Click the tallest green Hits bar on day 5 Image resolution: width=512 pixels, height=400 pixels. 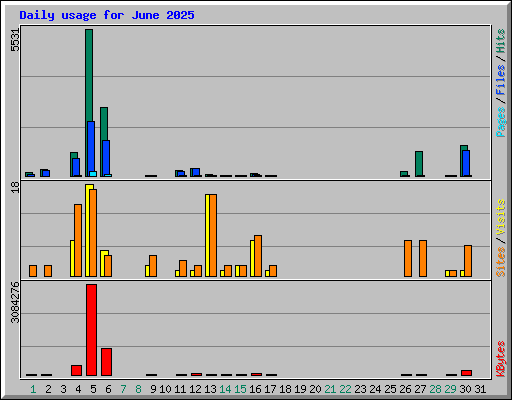point(89,75)
